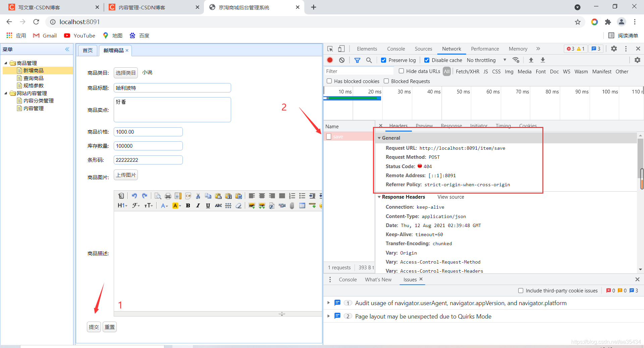Click the 选择类目 button
Viewport: 644px width, 348px height.
(126, 73)
